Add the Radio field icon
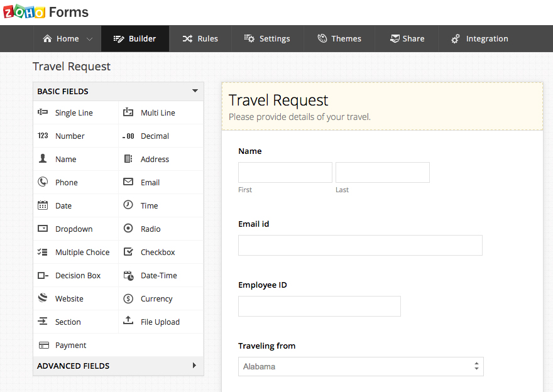 [128, 228]
